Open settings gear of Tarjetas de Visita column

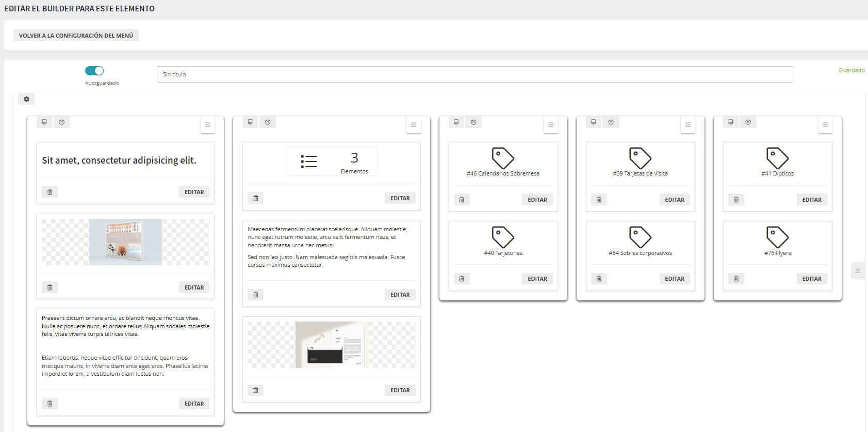[x=611, y=122]
